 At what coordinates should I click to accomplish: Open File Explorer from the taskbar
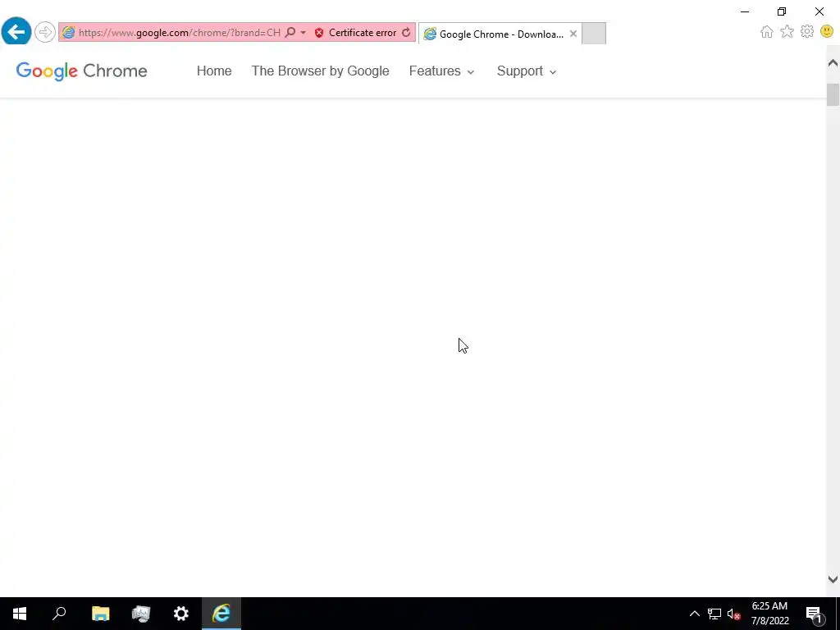click(100, 614)
